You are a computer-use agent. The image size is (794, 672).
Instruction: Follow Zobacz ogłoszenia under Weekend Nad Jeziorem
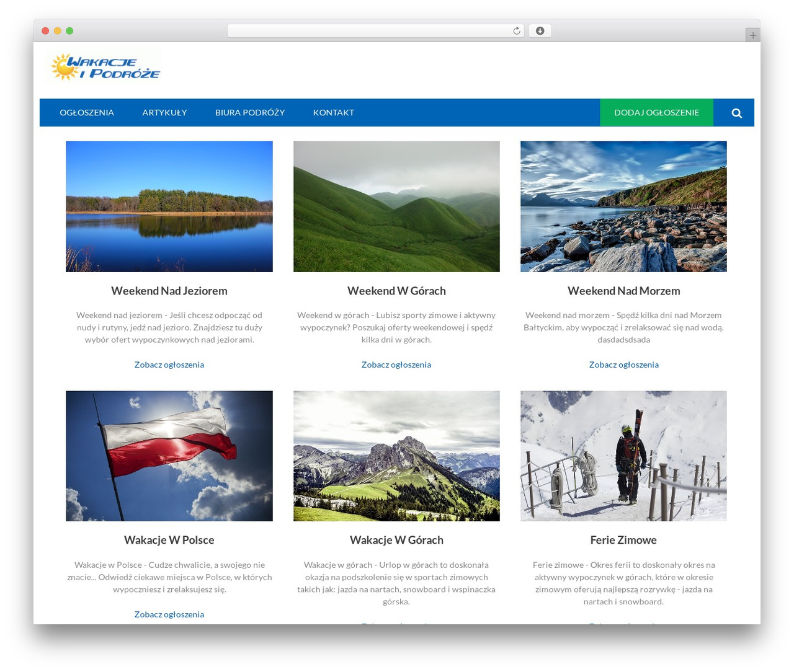point(169,365)
